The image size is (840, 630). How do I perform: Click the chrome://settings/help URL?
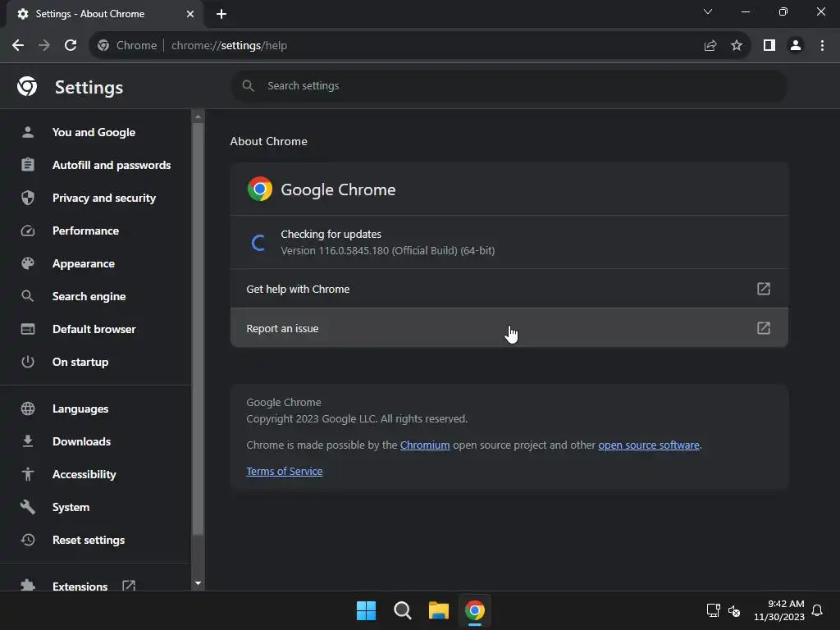(x=229, y=46)
